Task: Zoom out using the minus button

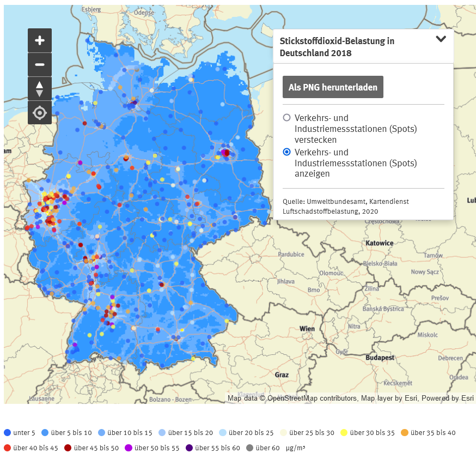Action: coord(40,64)
